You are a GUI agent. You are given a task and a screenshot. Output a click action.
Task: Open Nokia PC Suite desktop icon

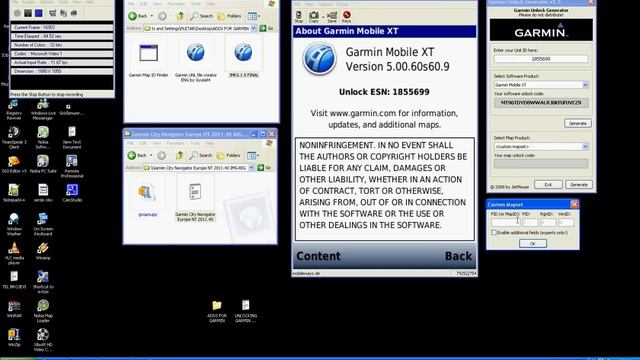tap(43, 164)
